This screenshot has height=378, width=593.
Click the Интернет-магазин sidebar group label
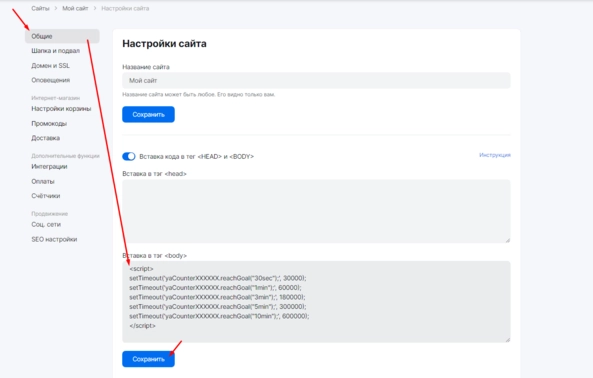coord(55,98)
